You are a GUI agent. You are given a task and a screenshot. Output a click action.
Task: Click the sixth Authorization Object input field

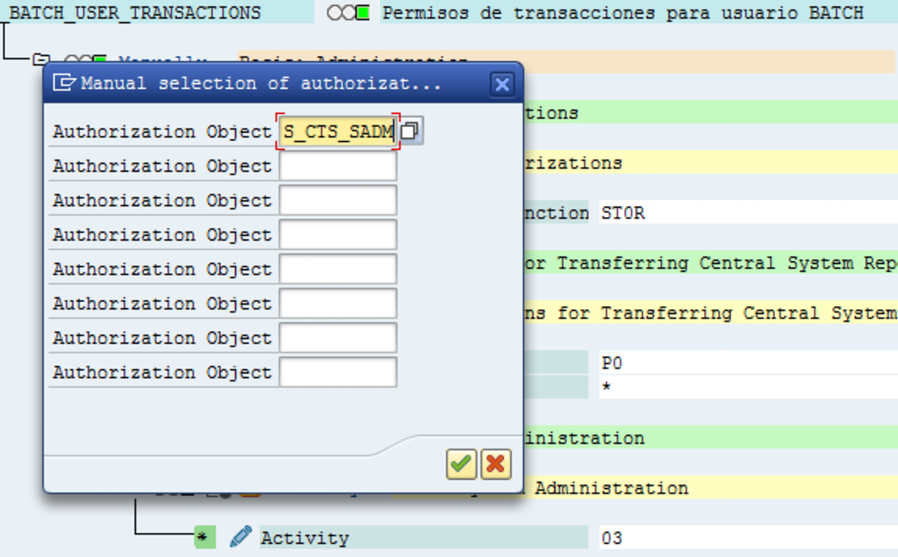[337, 303]
